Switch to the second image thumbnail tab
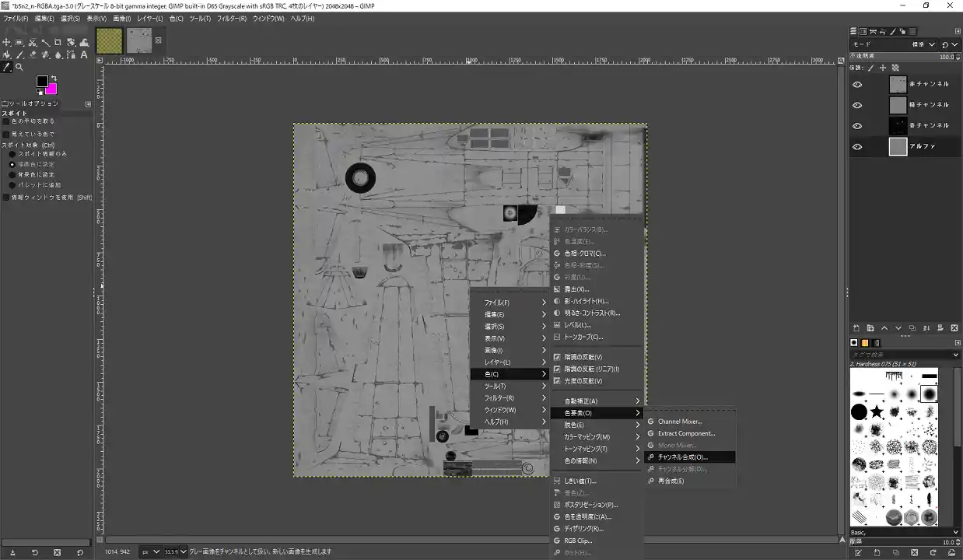 [x=139, y=40]
